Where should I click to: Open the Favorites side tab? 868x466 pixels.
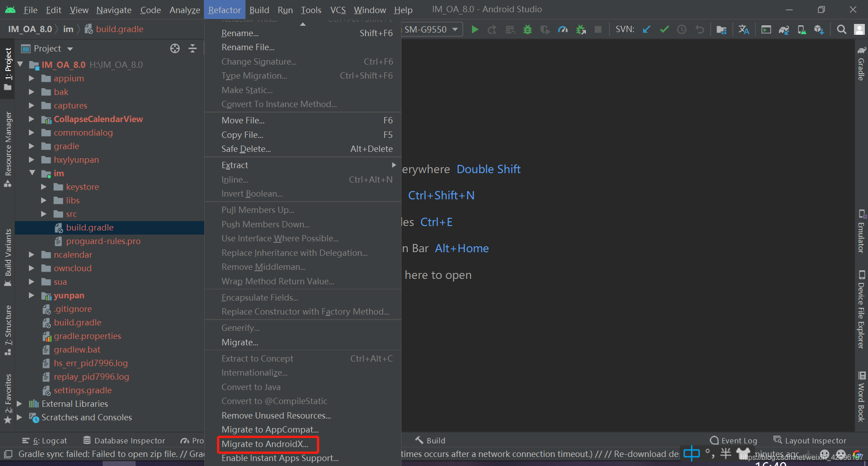pos(8,399)
